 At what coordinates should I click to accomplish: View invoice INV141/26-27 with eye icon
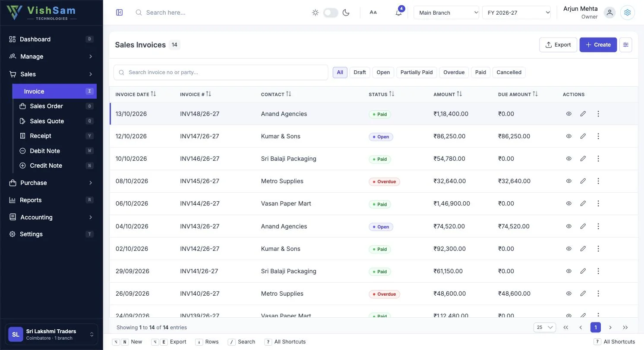(568, 271)
